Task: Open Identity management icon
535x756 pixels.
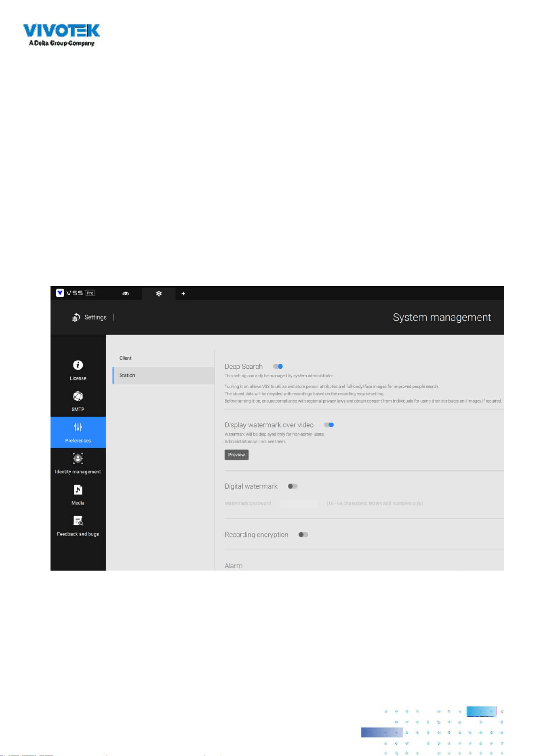Action: click(x=78, y=458)
